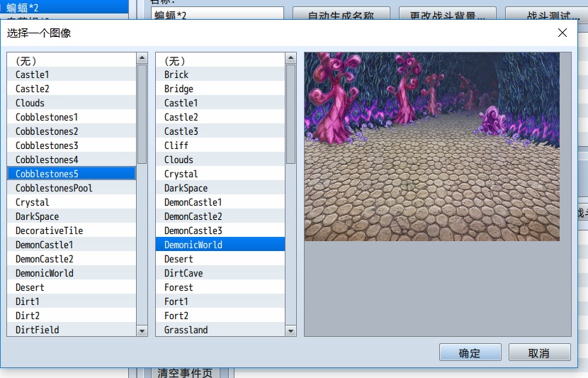This screenshot has height=378, width=588.
Task: Choose Cobblestones1 in the left list
Action: [x=72, y=117]
